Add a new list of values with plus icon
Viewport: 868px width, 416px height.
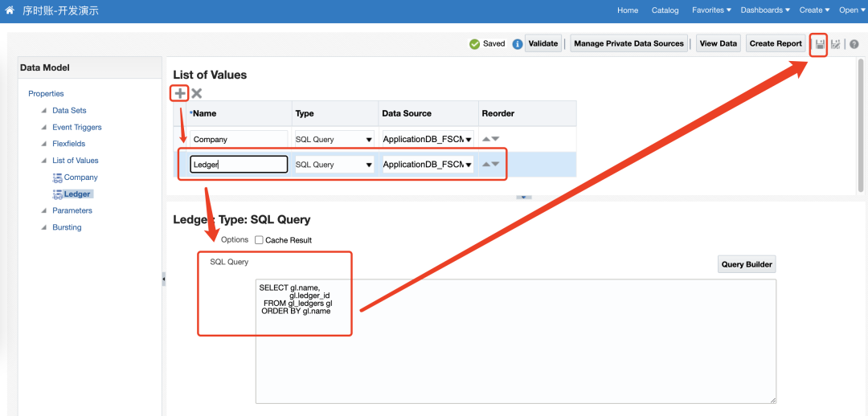180,93
